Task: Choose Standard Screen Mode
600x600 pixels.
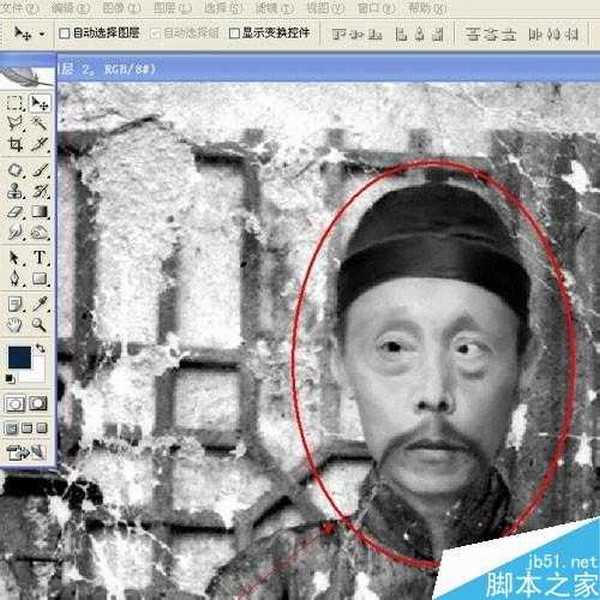Action: tap(11, 428)
